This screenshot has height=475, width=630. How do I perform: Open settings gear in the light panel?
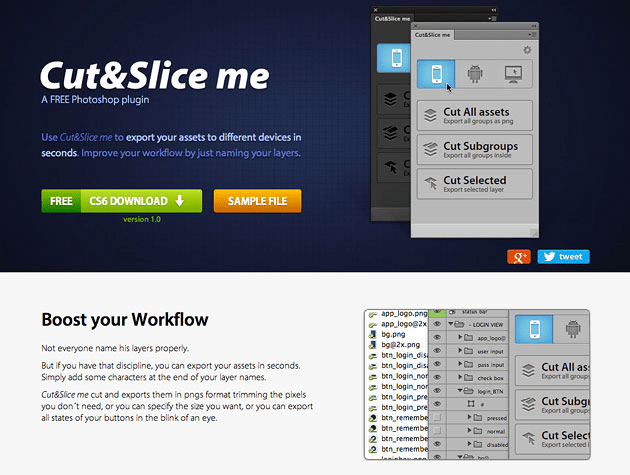(527, 50)
